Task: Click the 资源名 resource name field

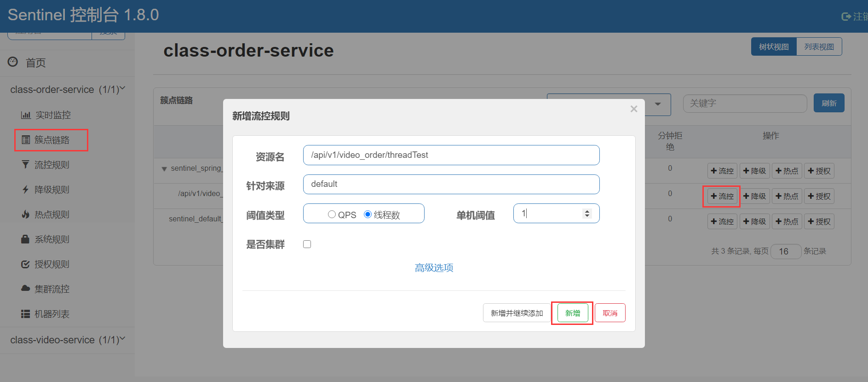Action: point(451,155)
